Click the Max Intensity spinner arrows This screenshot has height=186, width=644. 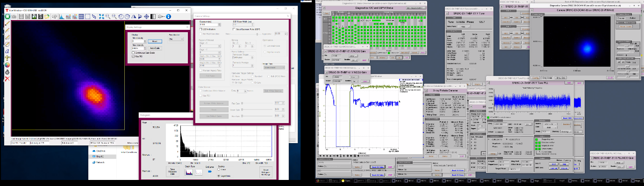(145, 48)
